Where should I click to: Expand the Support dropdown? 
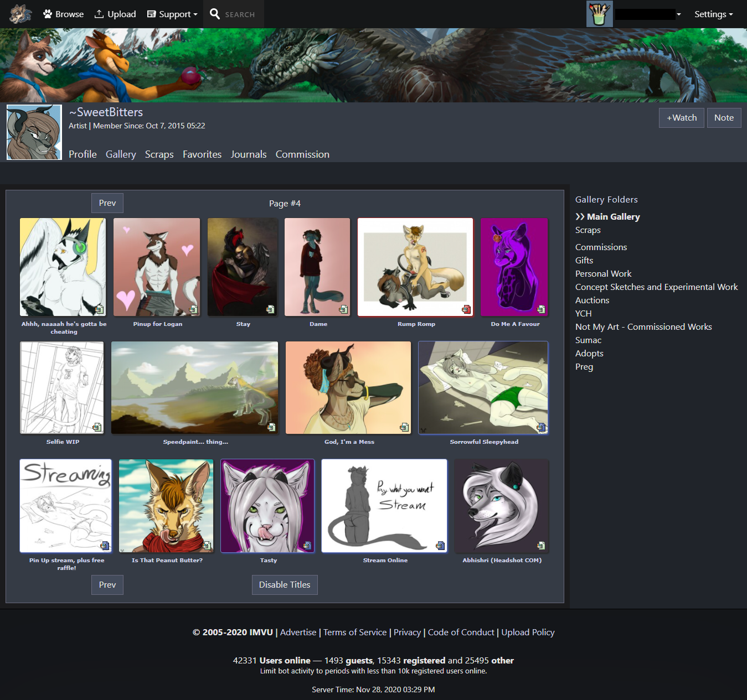(x=172, y=14)
